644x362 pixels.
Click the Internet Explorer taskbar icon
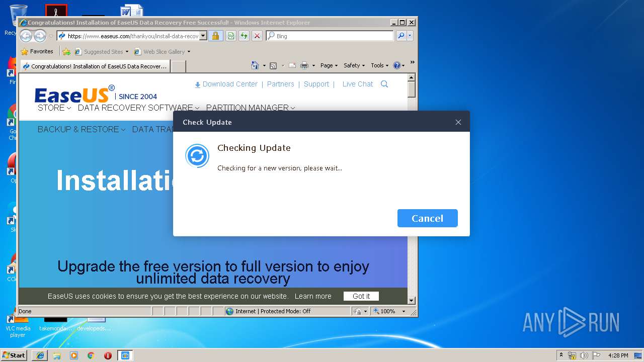click(40, 355)
